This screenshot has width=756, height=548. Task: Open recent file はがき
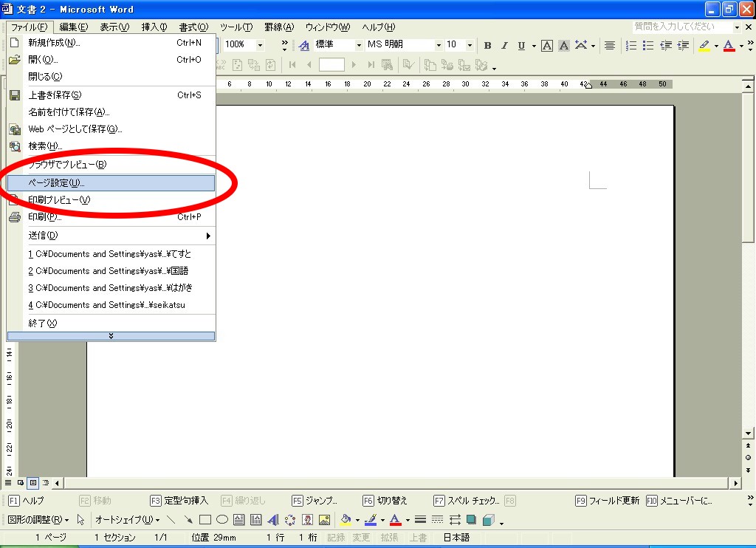click(111, 287)
